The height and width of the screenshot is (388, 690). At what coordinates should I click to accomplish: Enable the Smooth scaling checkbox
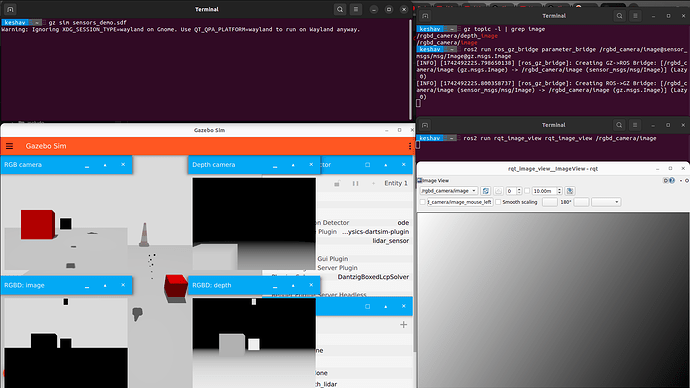coord(498,202)
